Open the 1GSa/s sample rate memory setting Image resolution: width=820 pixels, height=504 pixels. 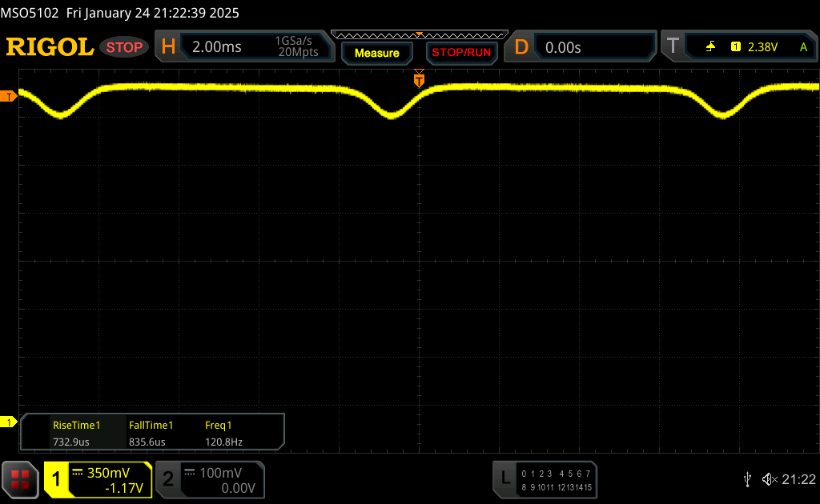click(x=296, y=47)
